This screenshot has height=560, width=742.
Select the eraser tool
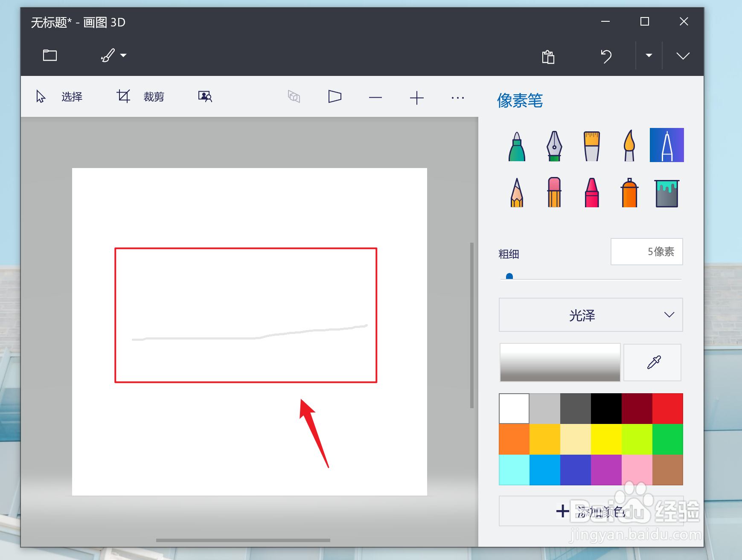554,192
